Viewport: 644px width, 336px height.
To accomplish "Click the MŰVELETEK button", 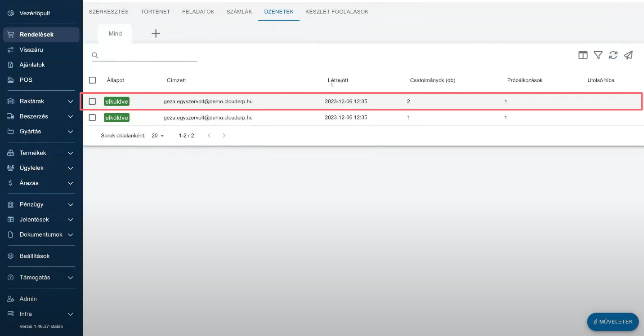I will click(613, 322).
